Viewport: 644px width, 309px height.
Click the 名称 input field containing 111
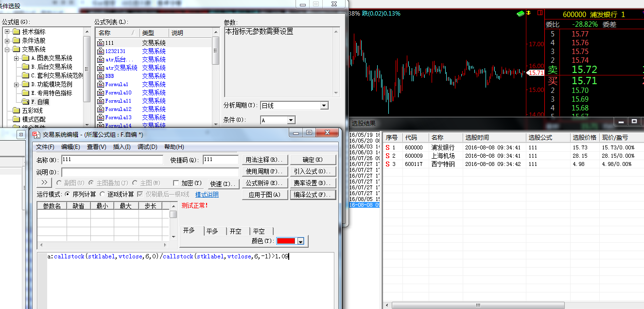(112, 160)
